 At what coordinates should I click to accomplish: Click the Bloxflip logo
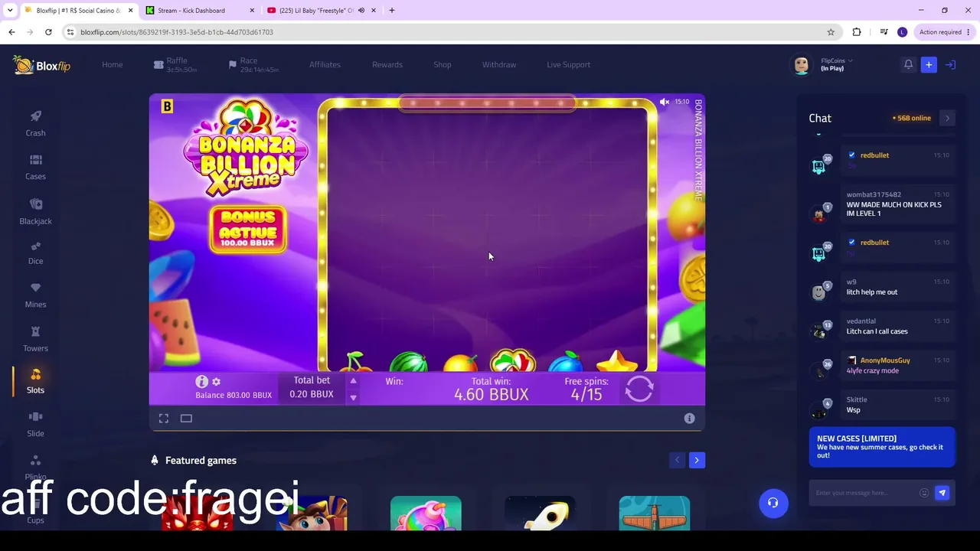click(41, 65)
